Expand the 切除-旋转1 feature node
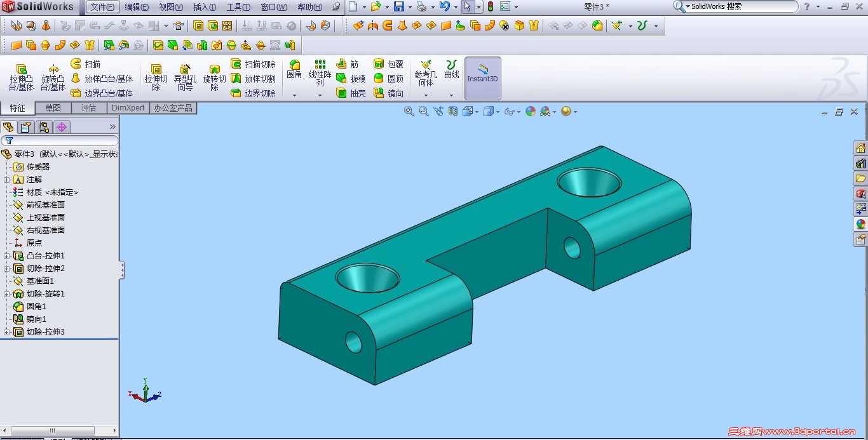Viewport: 868px width, 440px height. point(7,294)
